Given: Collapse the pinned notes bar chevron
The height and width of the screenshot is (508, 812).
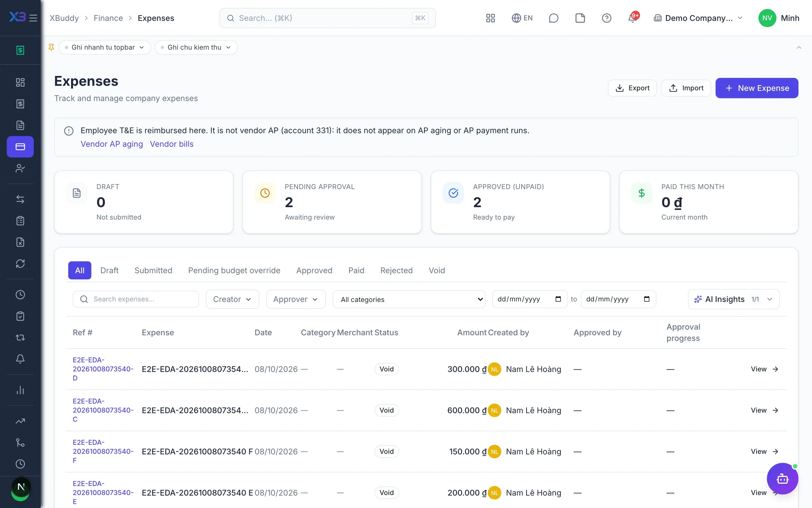Looking at the screenshot, I should [x=798, y=47].
